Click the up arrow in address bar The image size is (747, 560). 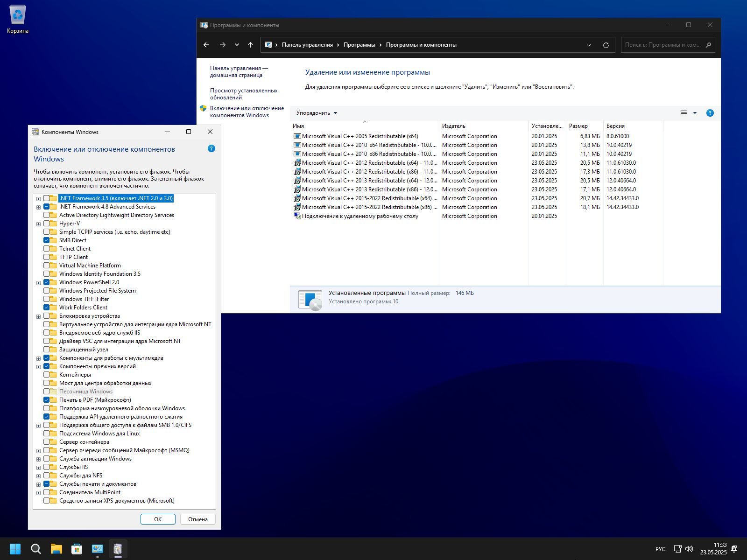point(250,45)
